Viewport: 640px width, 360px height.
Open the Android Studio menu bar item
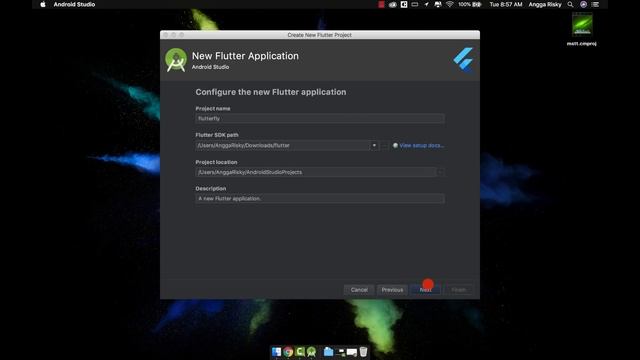click(x=74, y=4)
